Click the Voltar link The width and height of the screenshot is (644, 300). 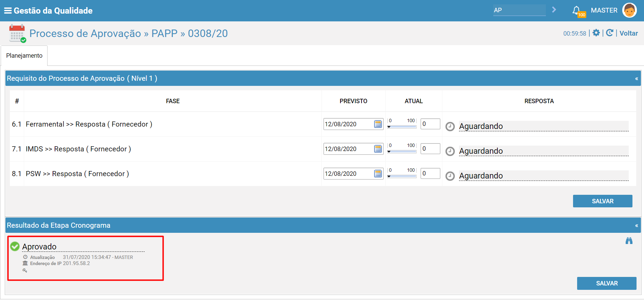(x=629, y=33)
